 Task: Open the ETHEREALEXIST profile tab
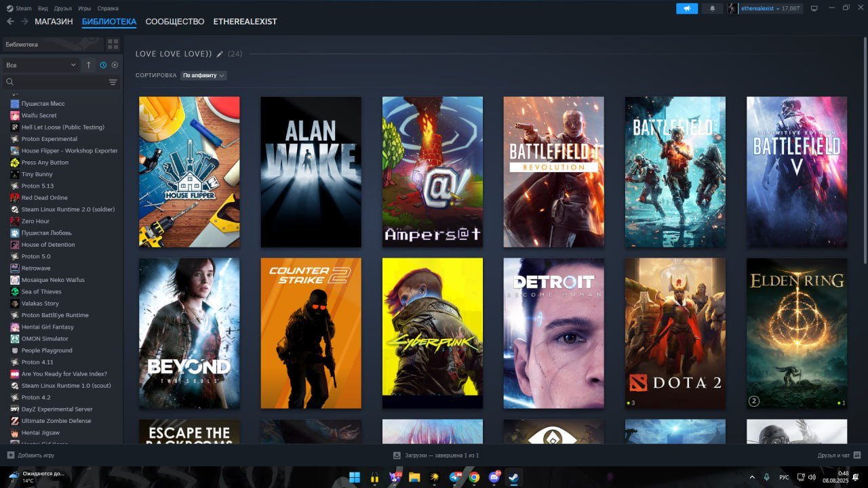click(245, 22)
